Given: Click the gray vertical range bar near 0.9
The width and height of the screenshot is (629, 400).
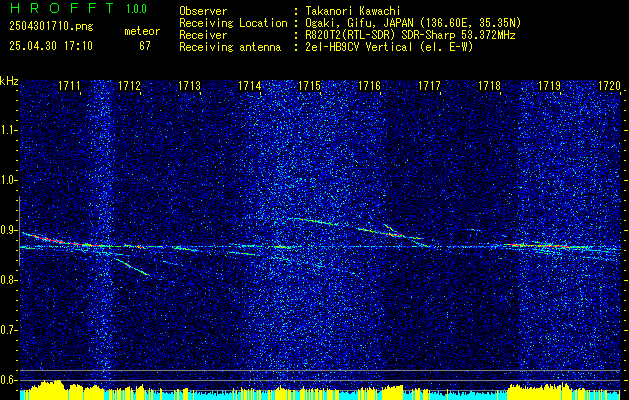Looking at the screenshot, I should [x=19, y=231].
